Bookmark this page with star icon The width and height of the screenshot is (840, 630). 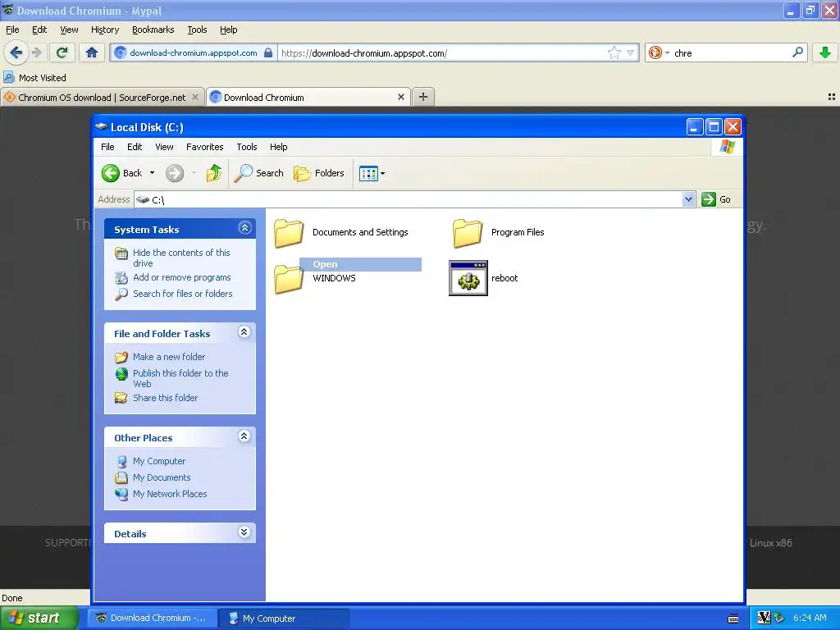614,52
